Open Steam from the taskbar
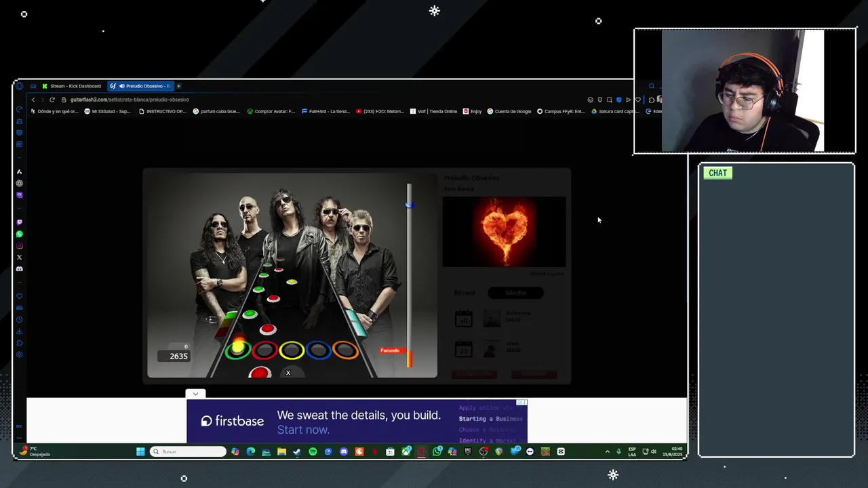This screenshot has height=488, width=868. [297, 451]
